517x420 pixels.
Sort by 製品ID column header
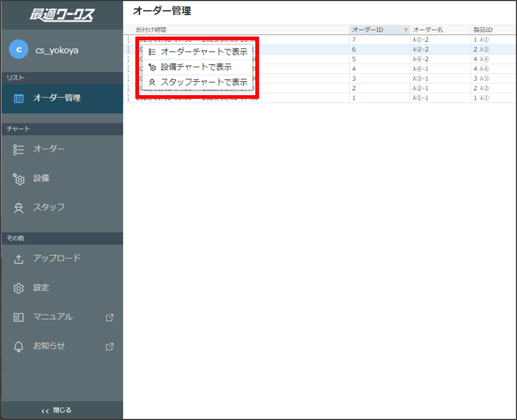point(493,30)
